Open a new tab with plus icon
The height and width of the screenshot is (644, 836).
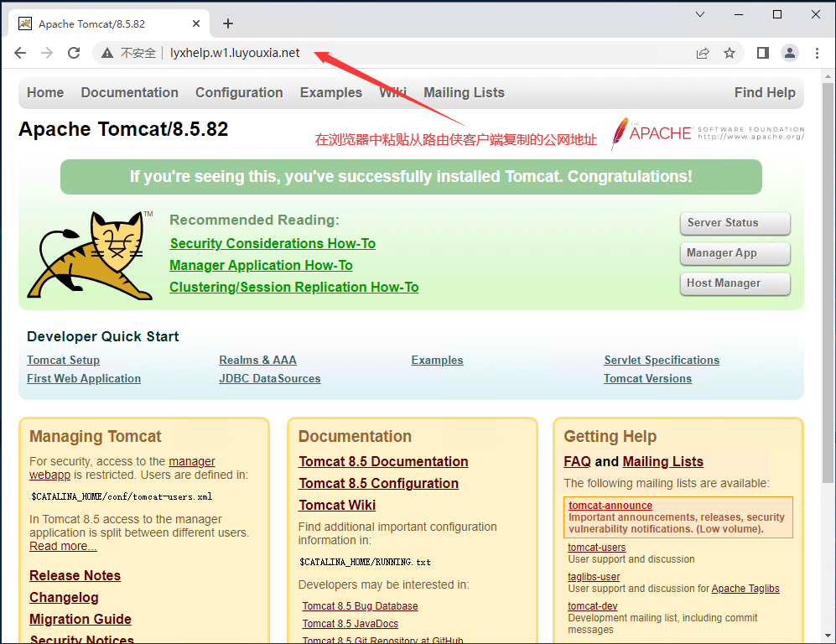[x=228, y=23]
